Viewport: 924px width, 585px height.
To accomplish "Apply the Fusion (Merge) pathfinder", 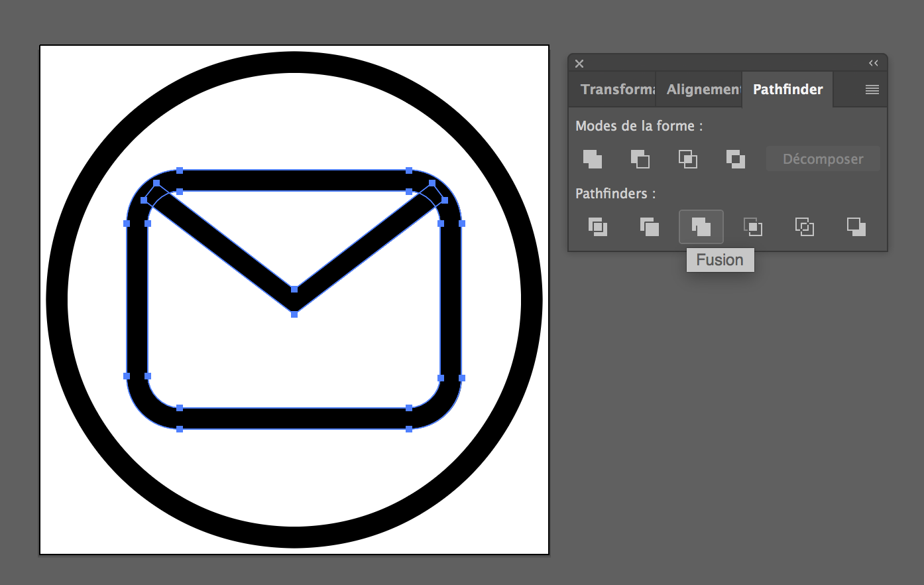I will (x=701, y=227).
